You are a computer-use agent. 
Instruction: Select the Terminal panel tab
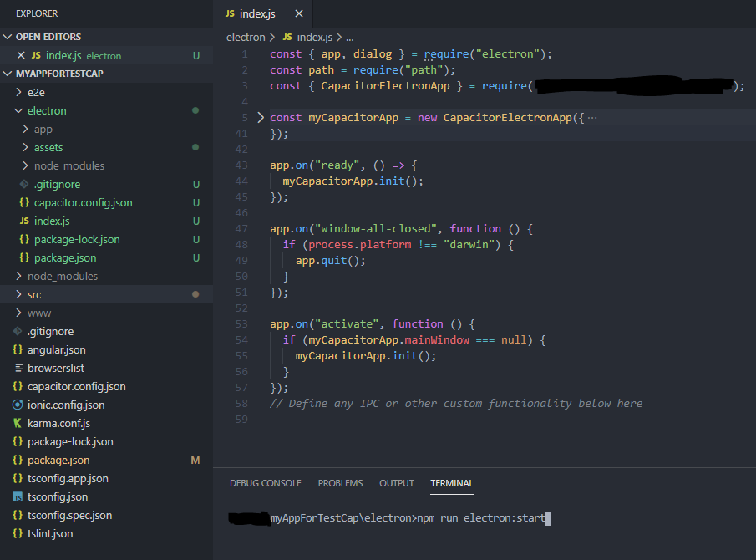pyautogui.click(x=452, y=483)
